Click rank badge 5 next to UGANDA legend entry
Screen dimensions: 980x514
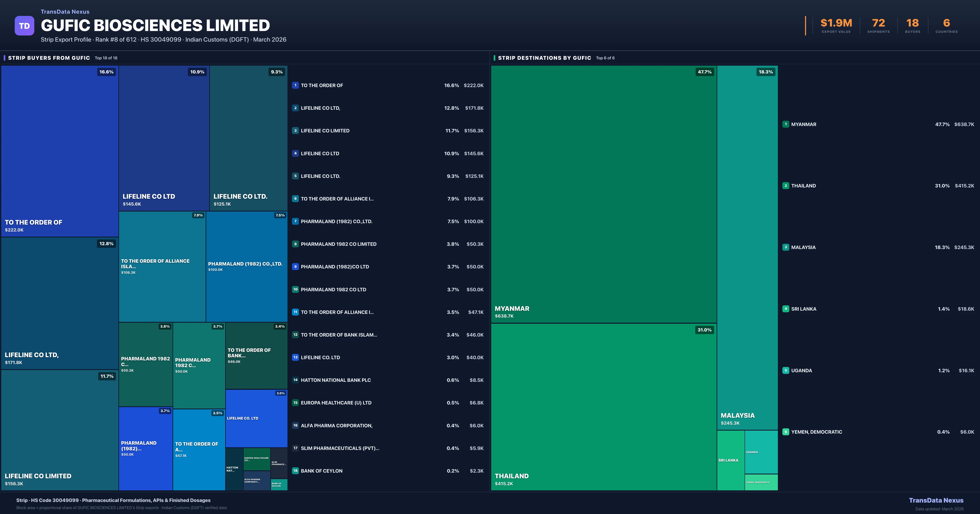coord(786,370)
